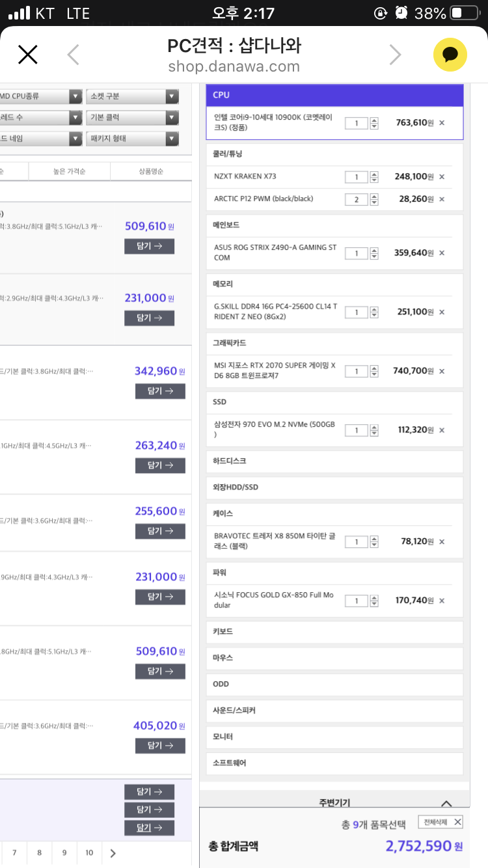
Task: Go to result page 8
Action: (x=39, y=853)
